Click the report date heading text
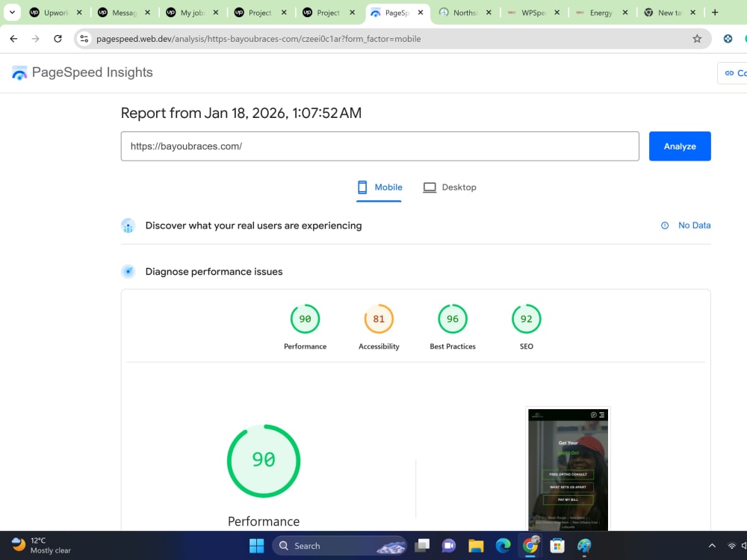Screen dimensions: 747x560 tap(241, 113)
